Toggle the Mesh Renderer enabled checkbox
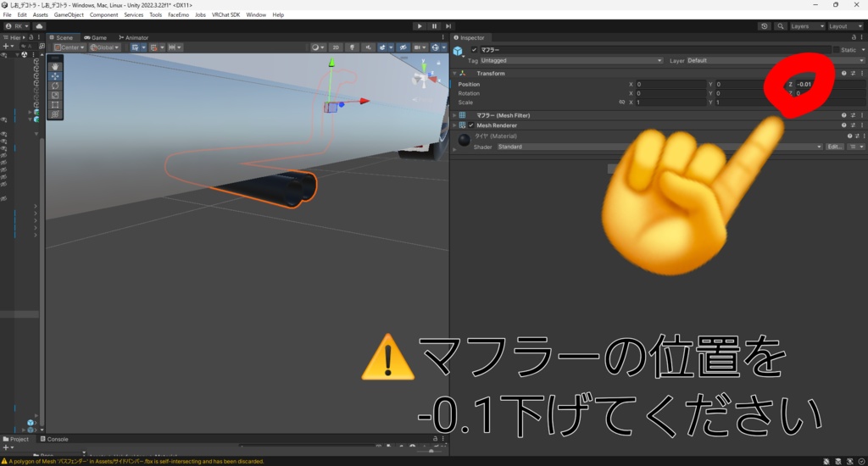The width and height of the screenshot is (868, 466). [x=471, y=125]
